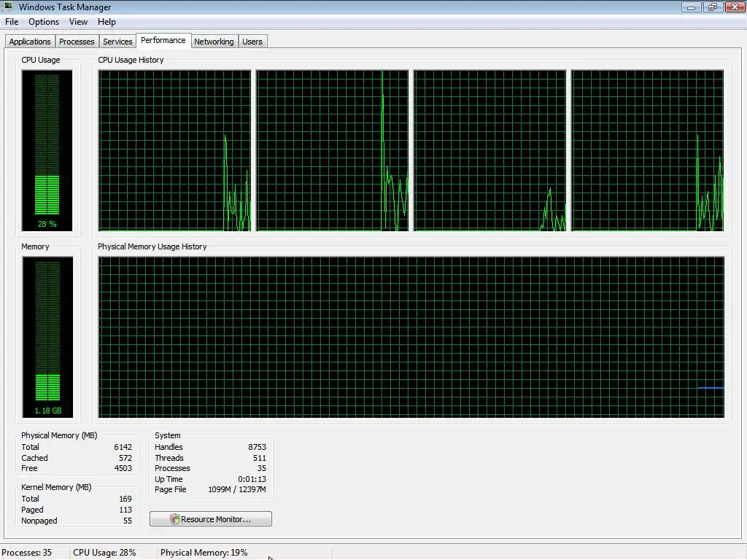
Task: Switch to the Processes tab
Action: [77, 42]
